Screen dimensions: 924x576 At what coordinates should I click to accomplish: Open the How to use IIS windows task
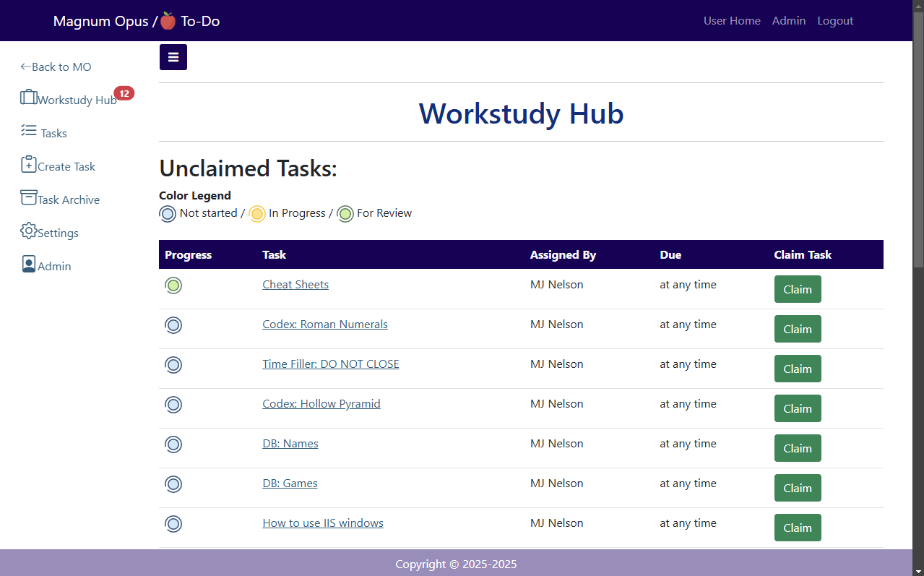[x=323, y=523]
